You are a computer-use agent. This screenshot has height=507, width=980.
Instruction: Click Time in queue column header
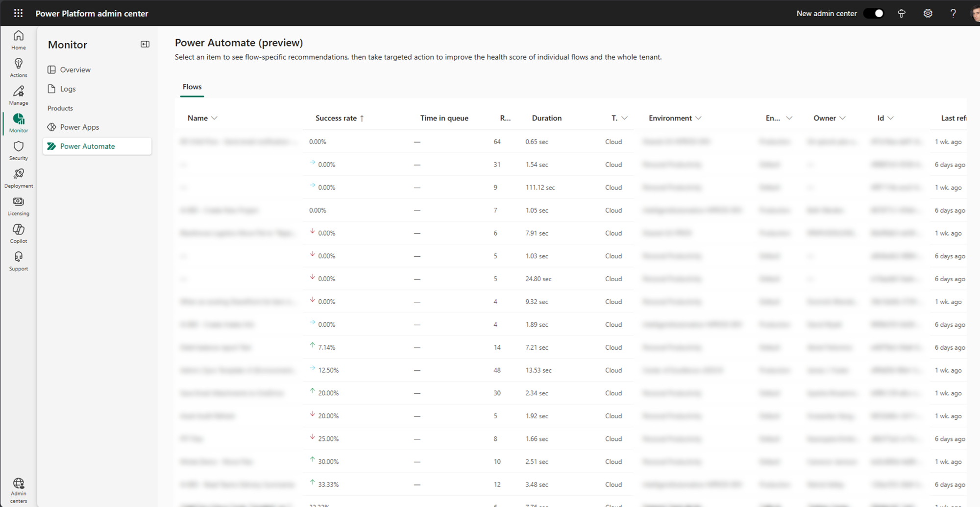click(444, 118)
